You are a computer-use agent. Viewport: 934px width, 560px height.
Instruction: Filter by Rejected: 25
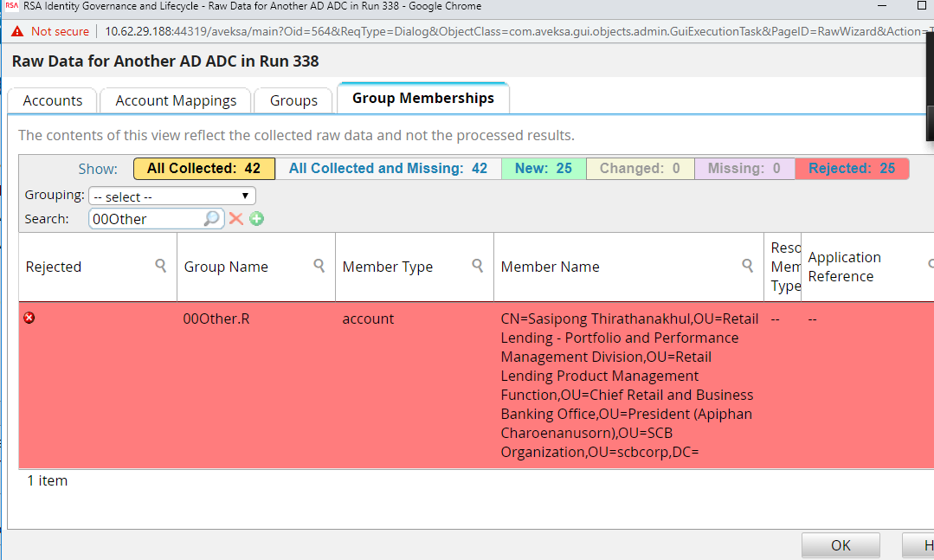[852, 169]
